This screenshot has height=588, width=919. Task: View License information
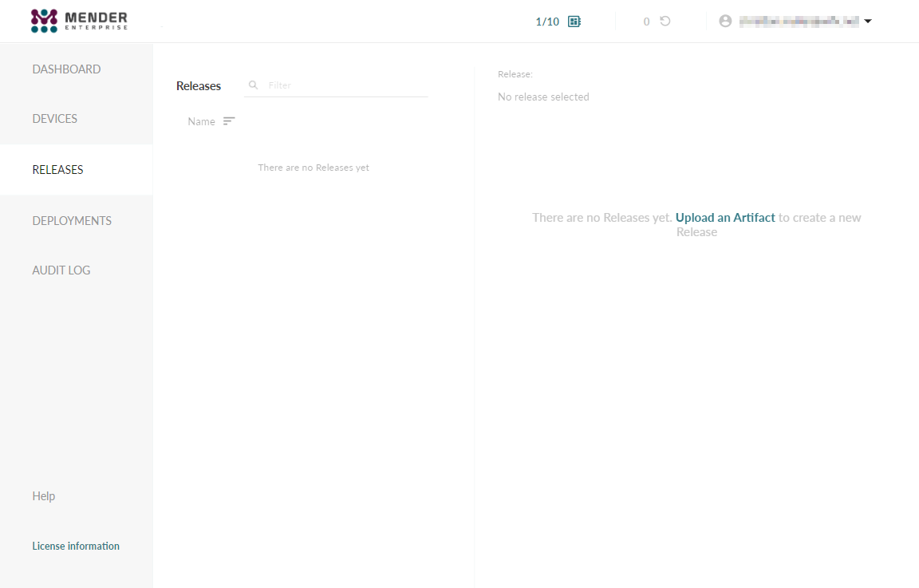[76, 546]
